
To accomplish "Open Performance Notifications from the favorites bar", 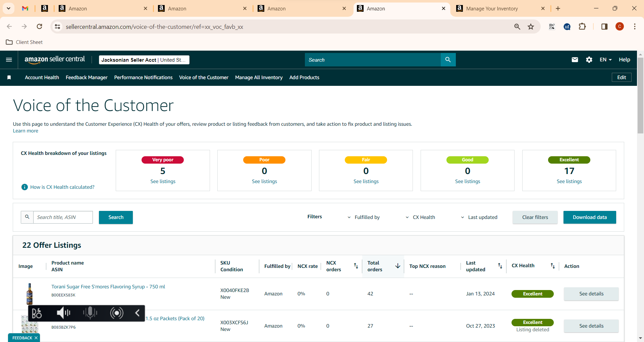I will pyautogui.click(x=143, y=77).
